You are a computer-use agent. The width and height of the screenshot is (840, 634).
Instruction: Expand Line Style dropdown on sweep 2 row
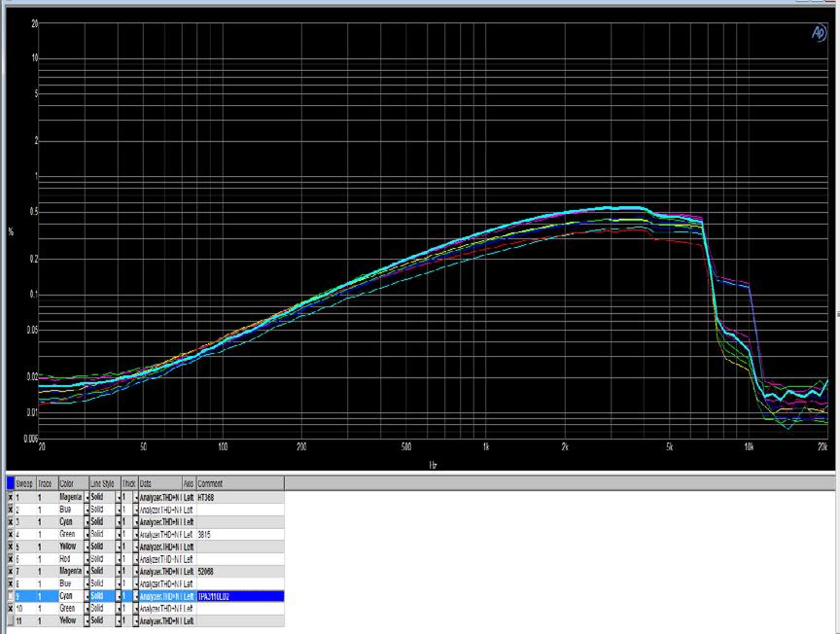(x=119, y=510)
